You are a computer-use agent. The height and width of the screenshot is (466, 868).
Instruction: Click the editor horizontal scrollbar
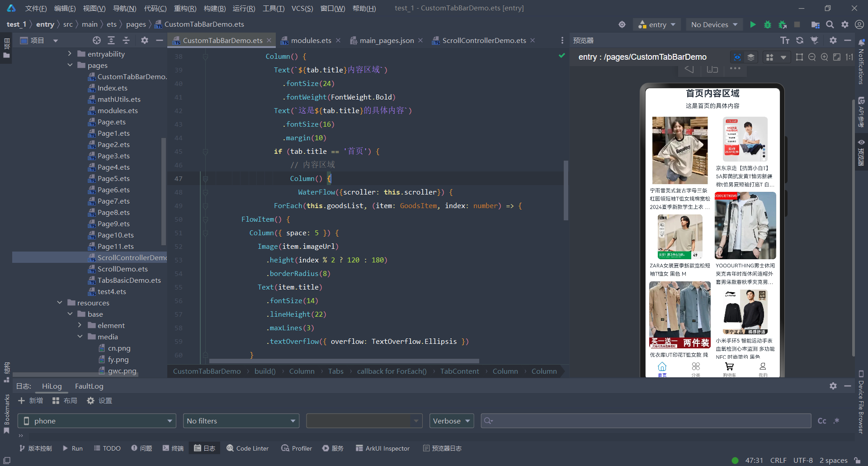click(344, 361)
